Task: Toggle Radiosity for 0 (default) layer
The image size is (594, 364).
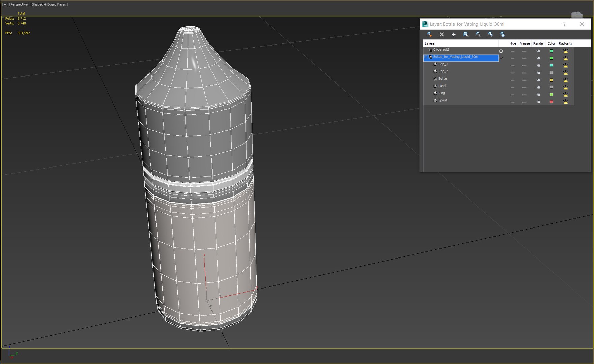Action: point(566,51)
